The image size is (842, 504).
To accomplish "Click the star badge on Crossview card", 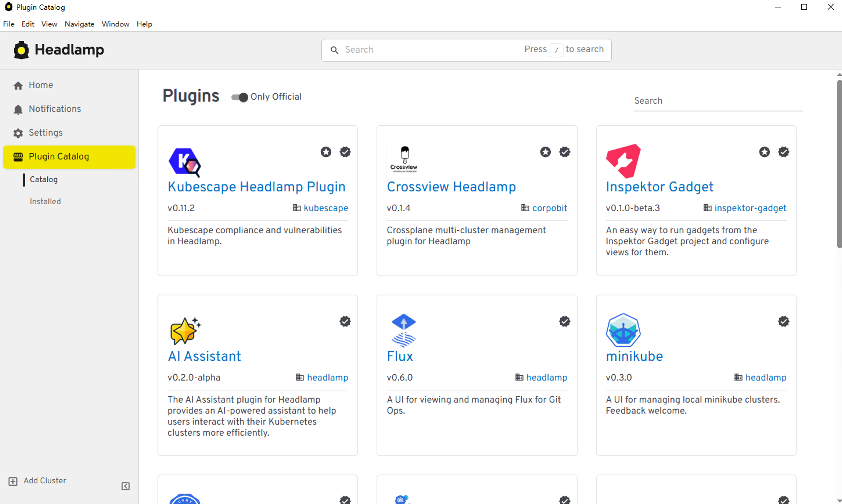I will (545, 152).
